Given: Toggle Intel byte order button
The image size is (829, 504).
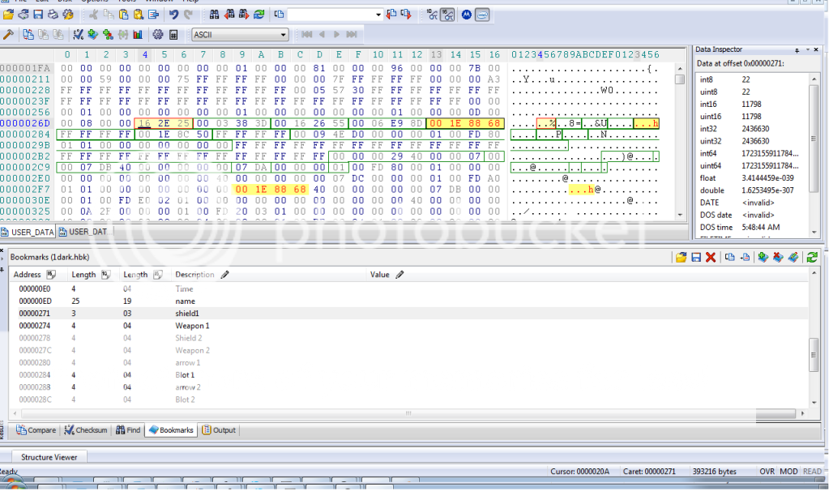Looking at the screenshot, I should (x=482, y=15).
